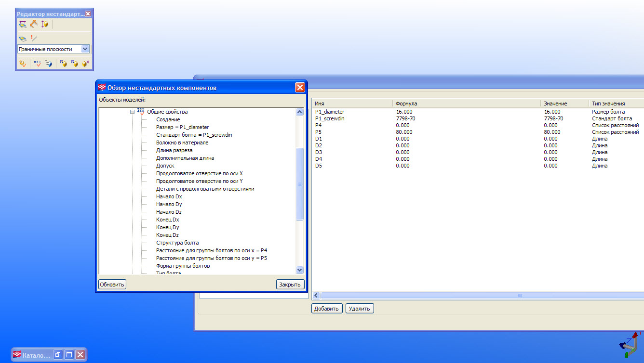
Task: Click the blue dots with red checkmark icon
Action: (x=37, y=63)
